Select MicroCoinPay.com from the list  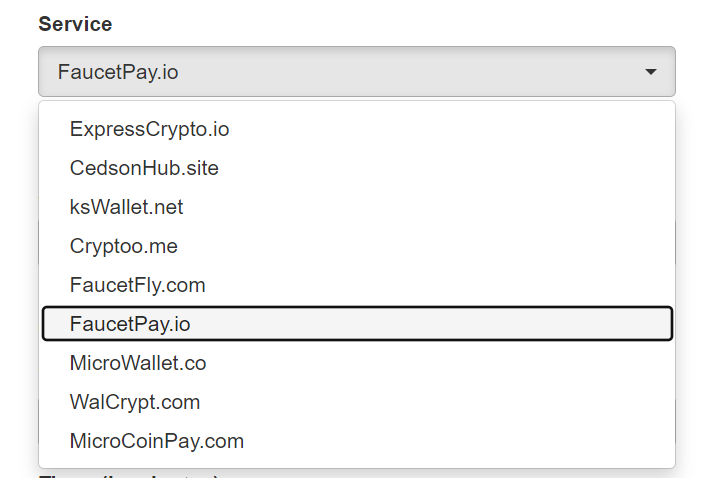157,441
